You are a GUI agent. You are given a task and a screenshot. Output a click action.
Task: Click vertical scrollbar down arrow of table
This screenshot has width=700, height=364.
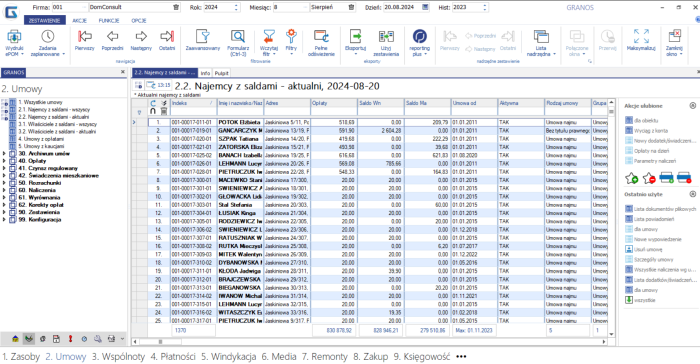[x=611, y=334]
